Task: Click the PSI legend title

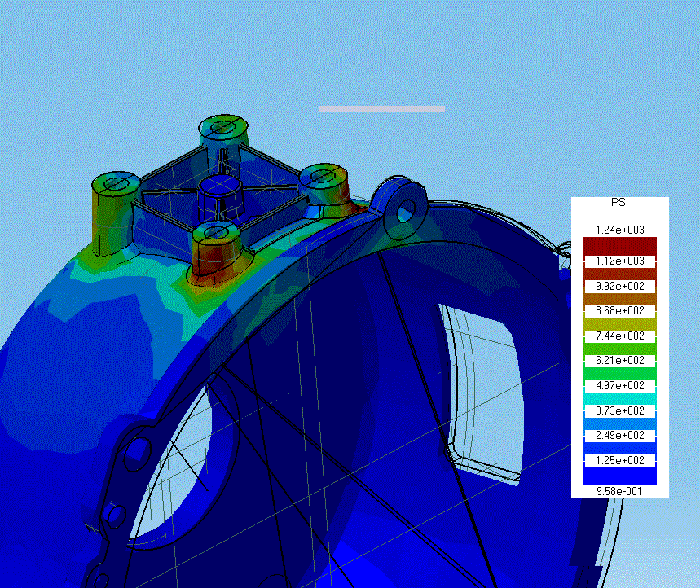Action: coord(619,203)
